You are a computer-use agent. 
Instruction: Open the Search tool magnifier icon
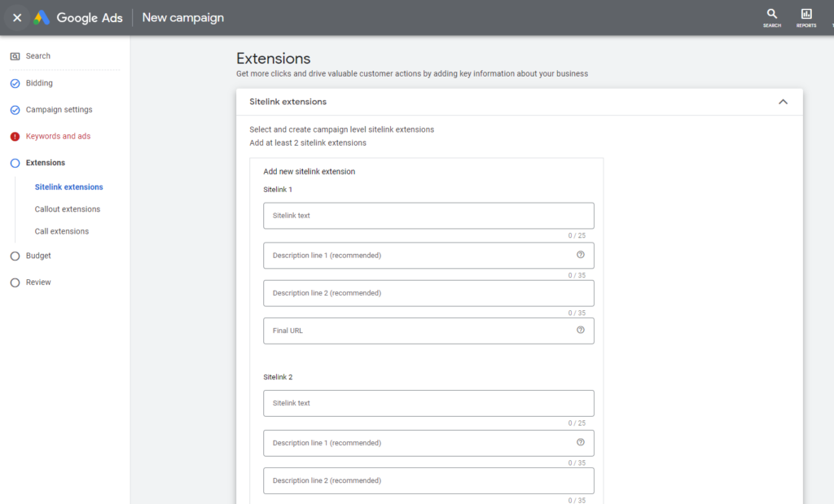point(772,14)
